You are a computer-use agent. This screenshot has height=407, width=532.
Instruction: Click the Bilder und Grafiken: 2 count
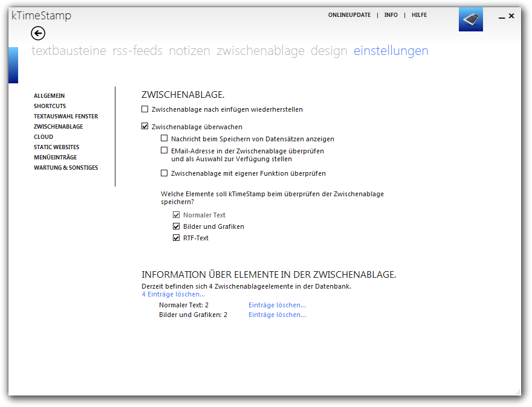pyautogui.click(x=193, y=315)
